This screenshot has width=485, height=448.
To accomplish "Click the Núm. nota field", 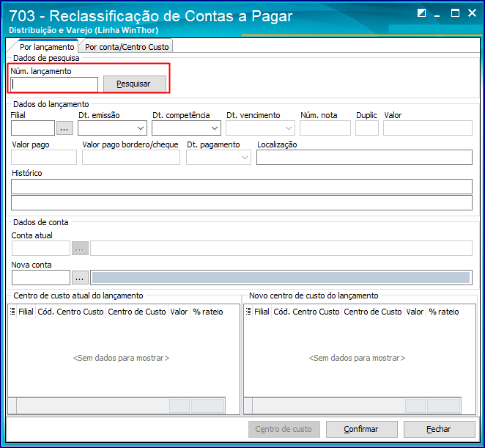I will pos(325,128).
